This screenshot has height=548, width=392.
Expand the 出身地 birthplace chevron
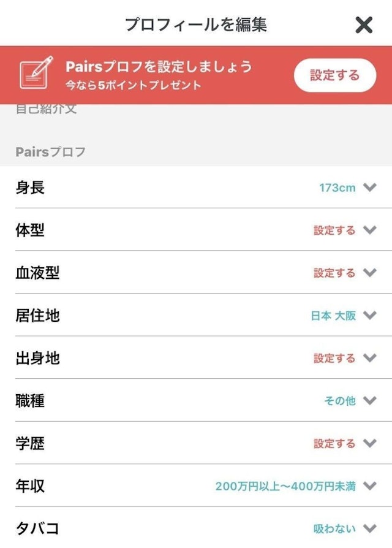pyautogui.click(x=369, y=358)
